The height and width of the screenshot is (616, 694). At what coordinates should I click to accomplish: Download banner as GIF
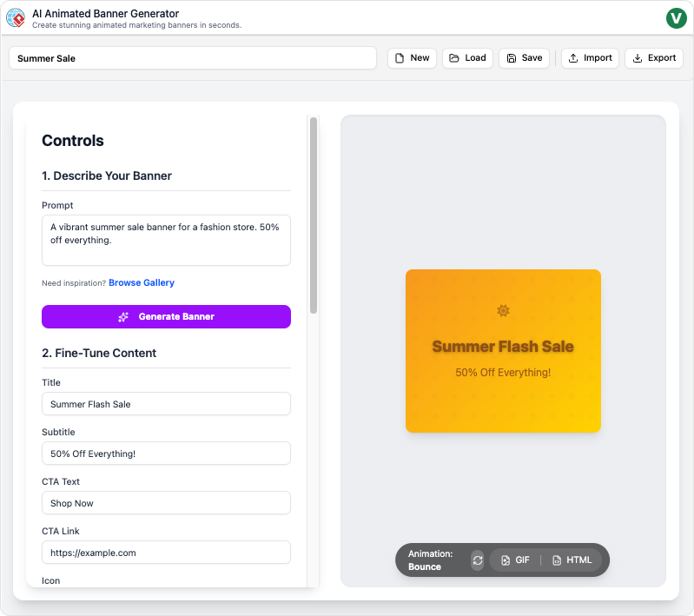[x=515, y=560]
